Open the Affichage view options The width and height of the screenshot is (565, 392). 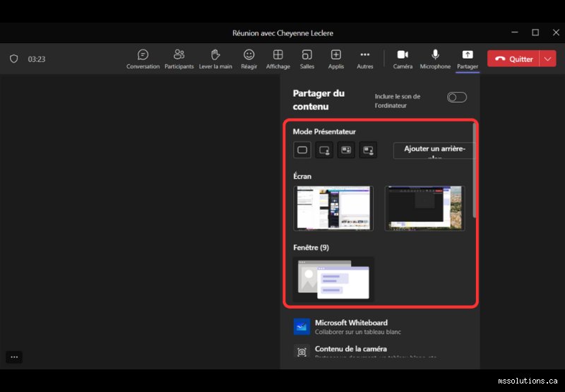click(x=278, y=59)
